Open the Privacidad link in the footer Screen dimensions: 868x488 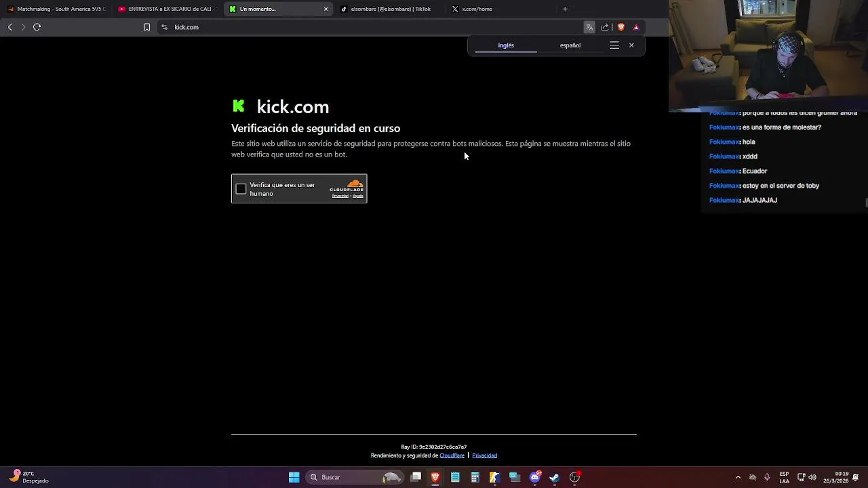click(484, 455)
